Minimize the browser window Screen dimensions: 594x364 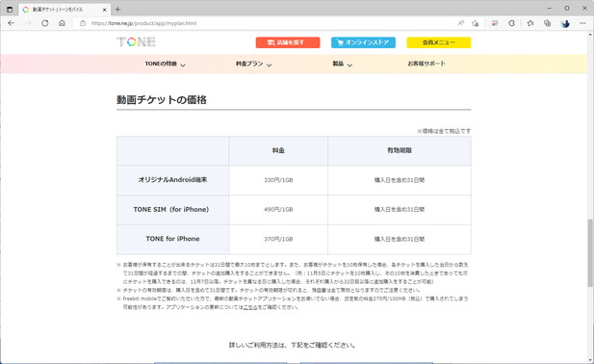coord(550,9)
